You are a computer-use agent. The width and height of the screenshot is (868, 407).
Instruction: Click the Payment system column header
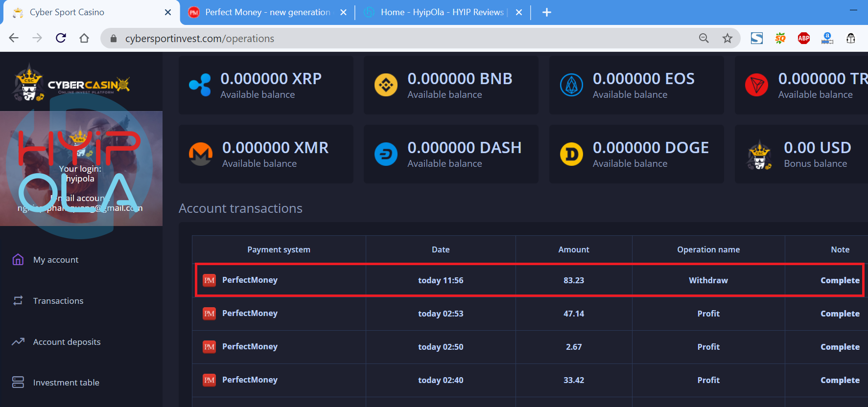279,249
